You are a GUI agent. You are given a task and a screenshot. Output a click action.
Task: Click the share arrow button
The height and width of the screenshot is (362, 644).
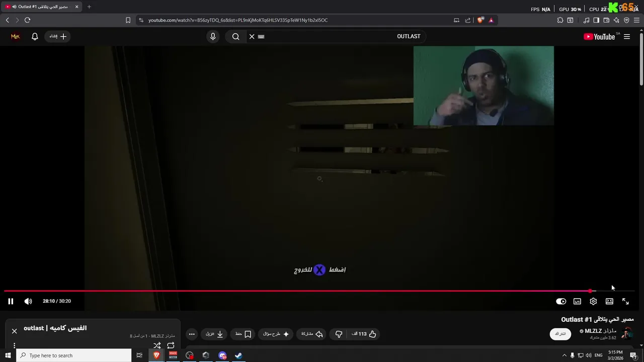[x=312, y=334]
